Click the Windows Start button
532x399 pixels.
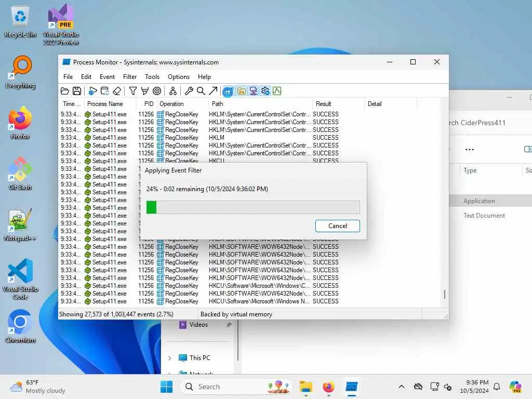click(x=166, y=387)
